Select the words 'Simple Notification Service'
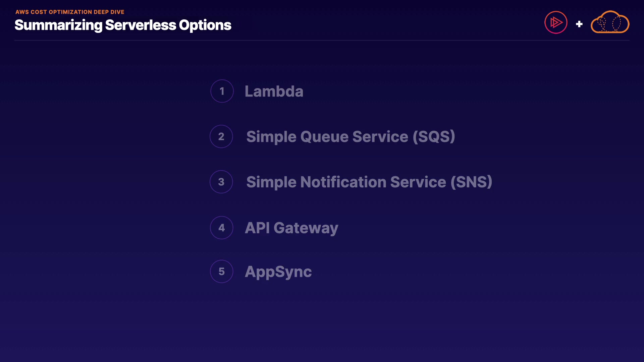Image resolution: width=644 pixels, height=362 pixels. (x=346, y=182)
